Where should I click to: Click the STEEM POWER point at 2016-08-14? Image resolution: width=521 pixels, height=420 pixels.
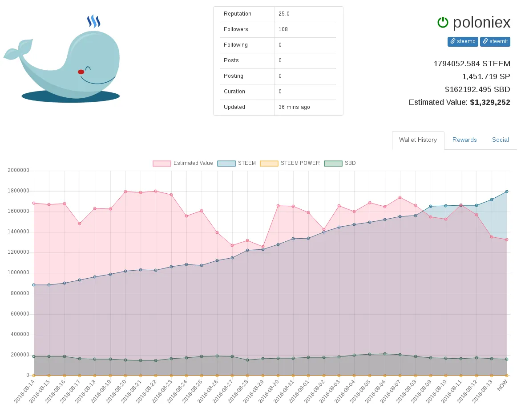pos(34,376)
